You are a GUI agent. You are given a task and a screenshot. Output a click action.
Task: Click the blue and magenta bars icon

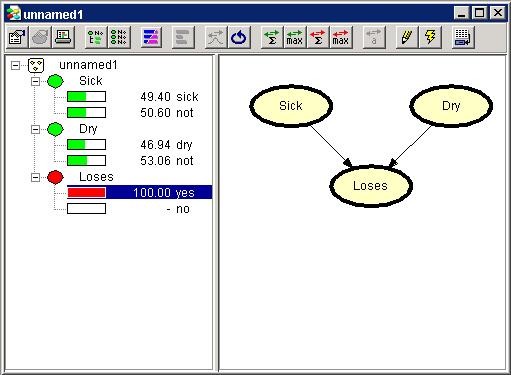point(151,37)
